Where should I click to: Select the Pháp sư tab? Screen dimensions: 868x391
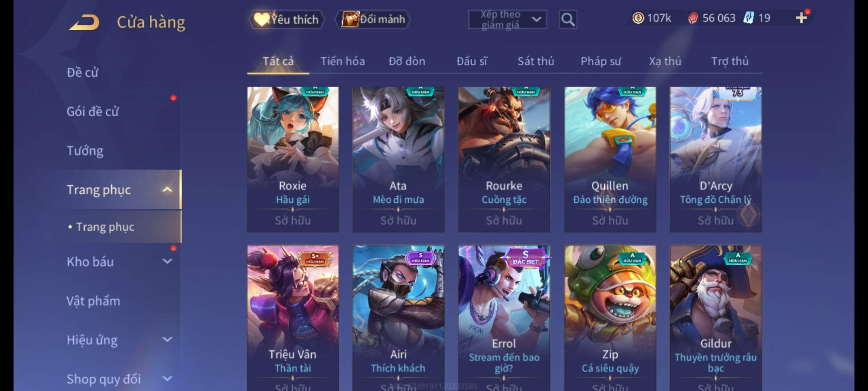point(601,61)
